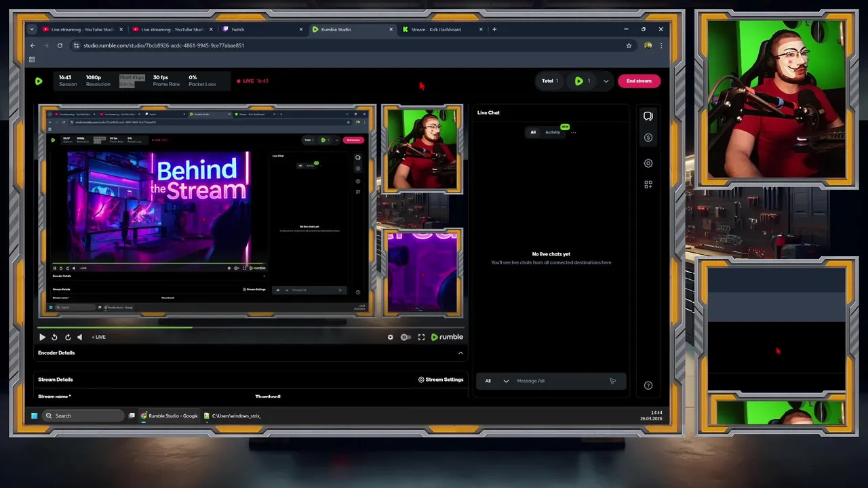Click the rumble logo in the player bar
Image resolution: width=868 pixels, height=488 pixels.
point(448,337)
